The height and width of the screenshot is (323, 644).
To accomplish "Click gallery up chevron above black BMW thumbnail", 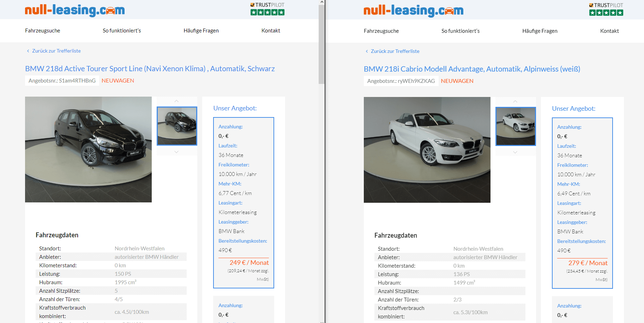I will point(177,101).
